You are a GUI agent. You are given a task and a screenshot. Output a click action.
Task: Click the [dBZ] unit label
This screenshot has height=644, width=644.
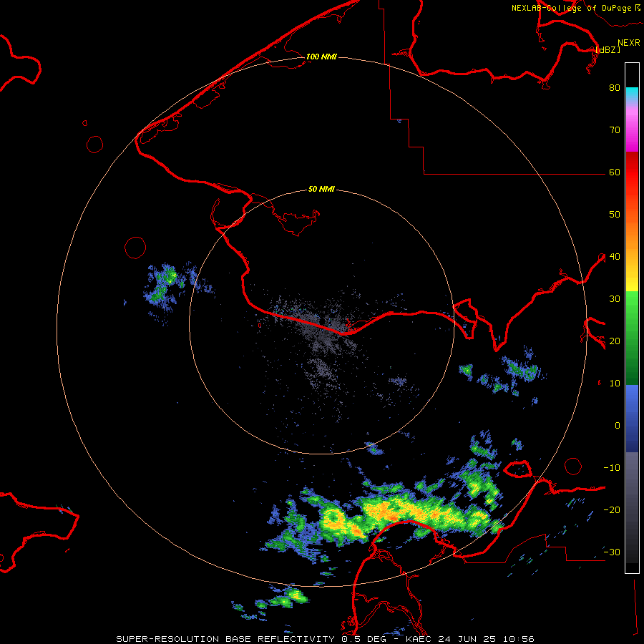point(608,49)
